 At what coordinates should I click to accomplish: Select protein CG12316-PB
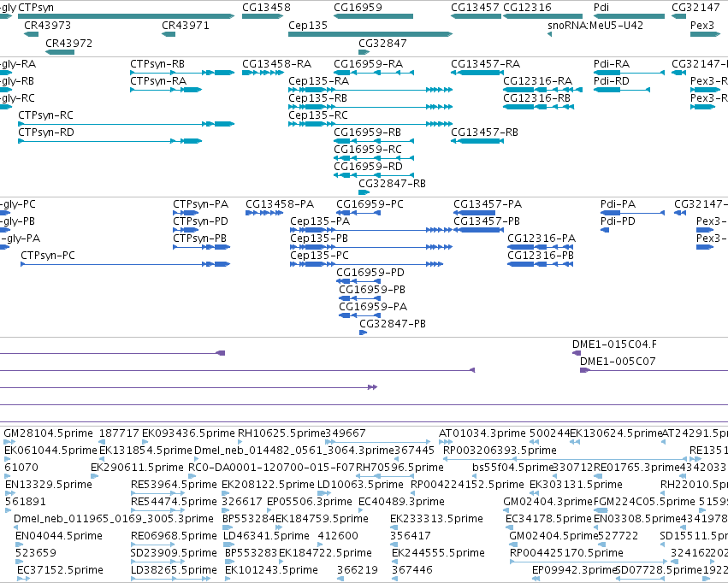[x=541, y=256]
